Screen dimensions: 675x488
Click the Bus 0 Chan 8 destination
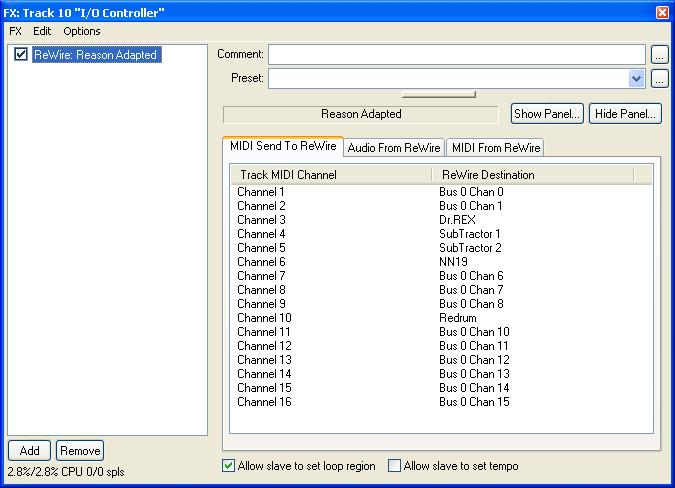pos(471,304)
